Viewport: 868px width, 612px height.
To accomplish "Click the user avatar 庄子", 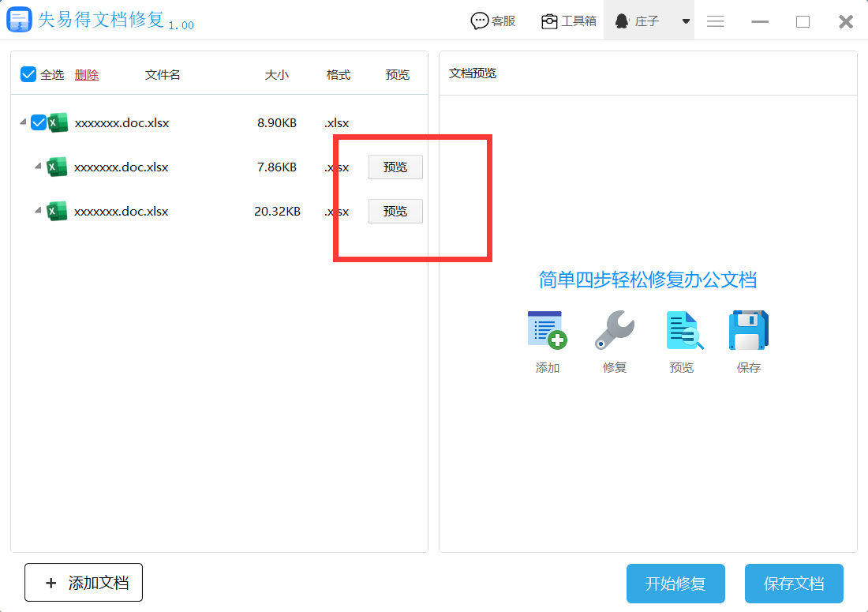I will point(622,21).
